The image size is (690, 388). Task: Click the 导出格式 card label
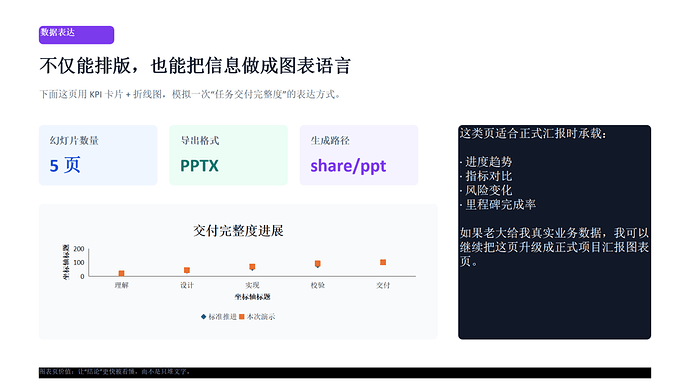(200, 140)
